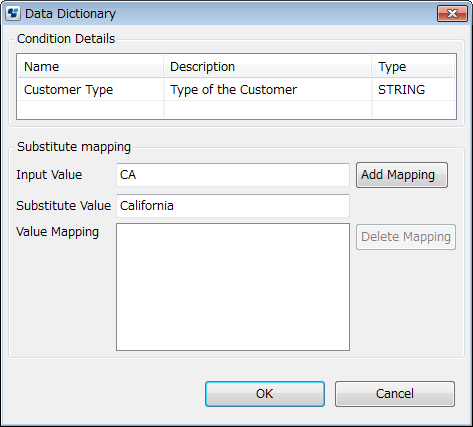Click inside the empty Value Mapping list

(233, 287)
